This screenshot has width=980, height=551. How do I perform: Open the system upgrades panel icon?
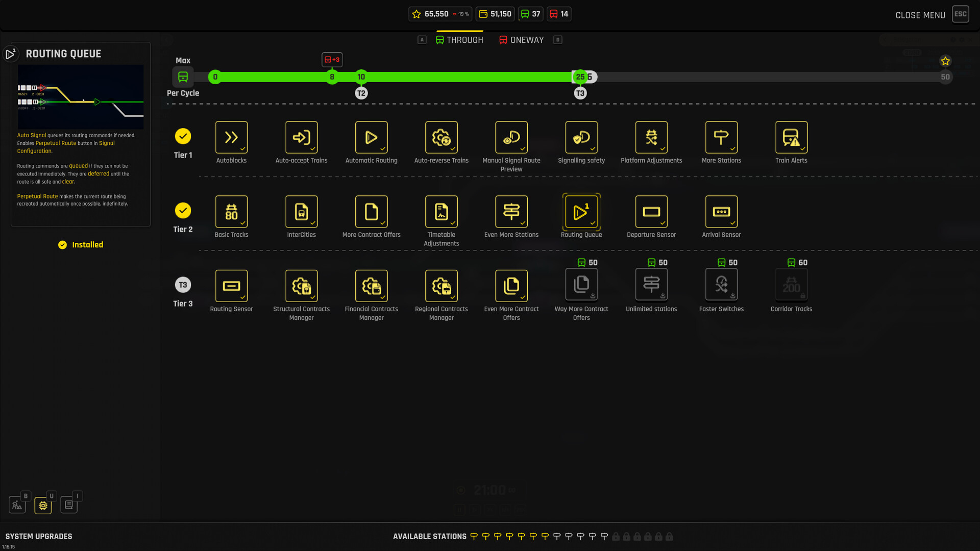click(43, 505)
